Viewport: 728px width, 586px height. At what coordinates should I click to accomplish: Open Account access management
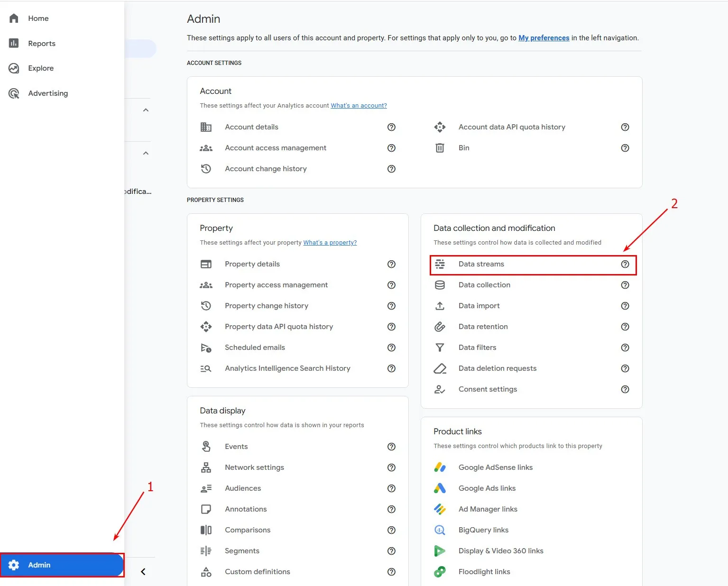pyautogui.click(x=275, y=148)
